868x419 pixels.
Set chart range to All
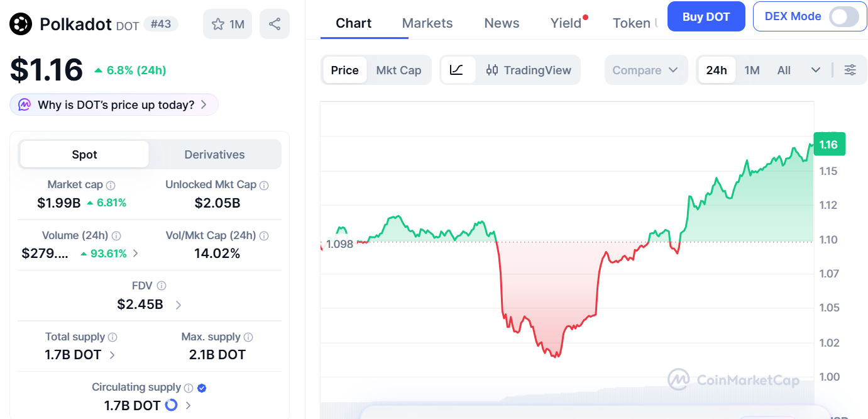pos(784,70)
